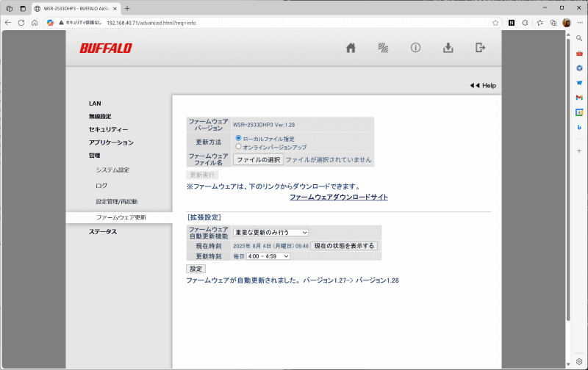Image resolution: width=588 pixels, height=370 pixels.
Task: Add a sidebar app with plus icon
Action: pos(579,151)
